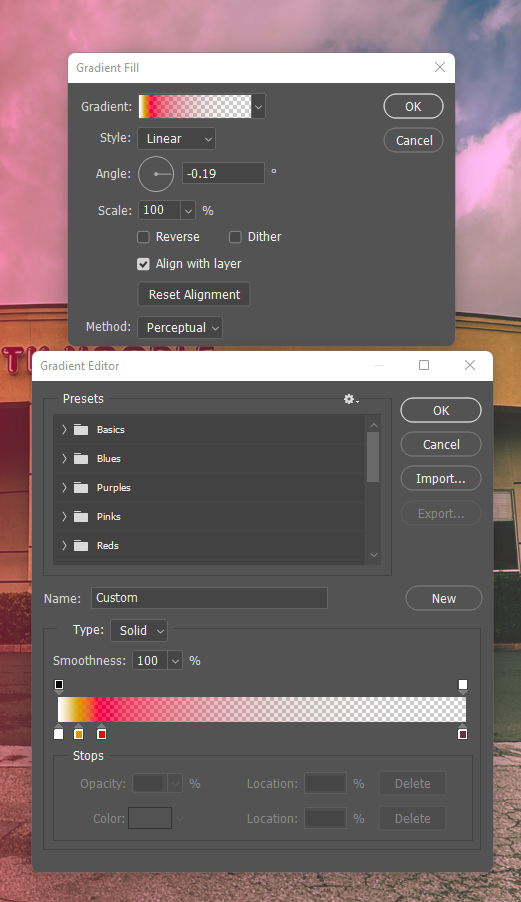Screen dimensions: 521x902
Task: Click the gradient bar in the editor
Action: click(x=262, y=710)
